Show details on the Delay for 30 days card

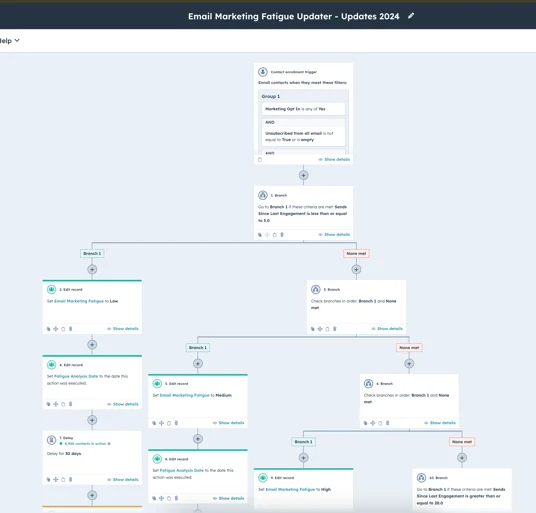point(123,480)
